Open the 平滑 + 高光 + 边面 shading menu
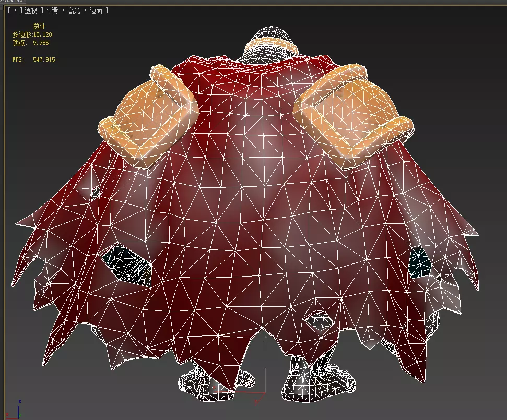The width and height of the screenshot is (507, 420). click(x=74, y=10)
